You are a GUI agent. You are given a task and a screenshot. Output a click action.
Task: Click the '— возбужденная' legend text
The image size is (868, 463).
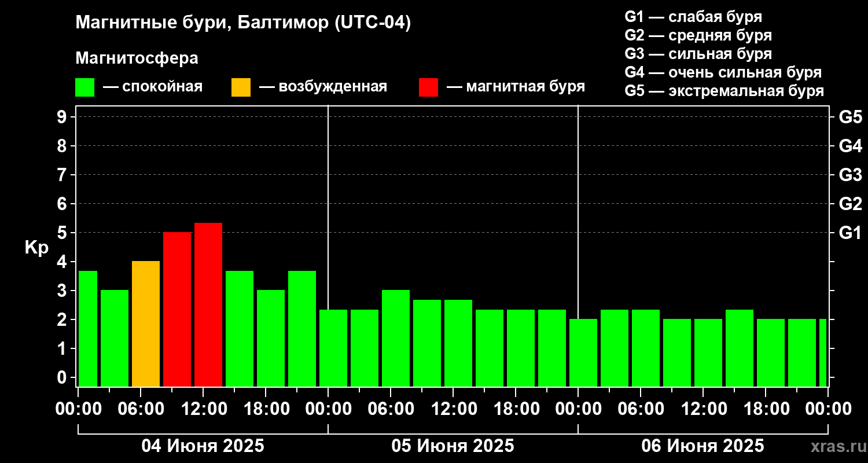click(323, 87)
